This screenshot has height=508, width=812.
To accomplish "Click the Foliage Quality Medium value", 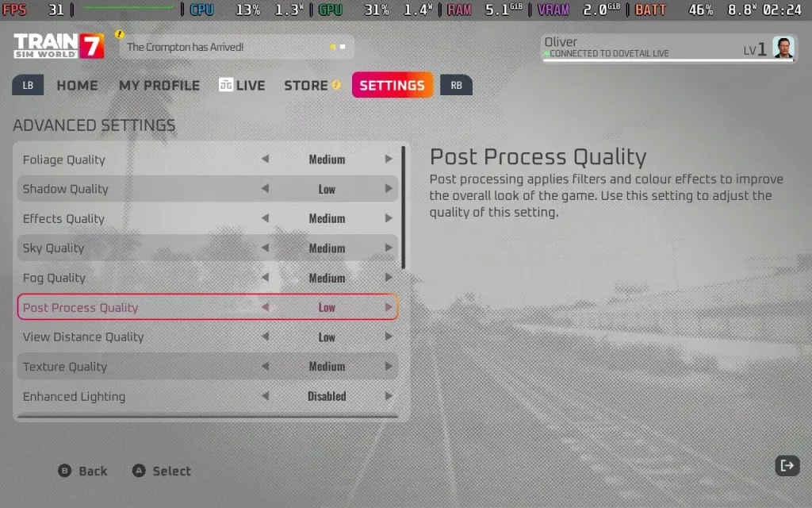I will coord(327,160).
